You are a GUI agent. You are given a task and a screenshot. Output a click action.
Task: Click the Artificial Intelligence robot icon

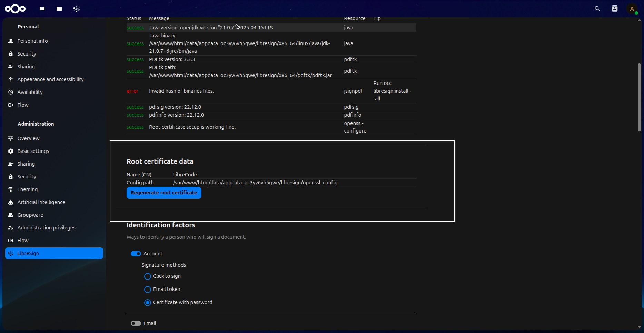pos(11,202)
